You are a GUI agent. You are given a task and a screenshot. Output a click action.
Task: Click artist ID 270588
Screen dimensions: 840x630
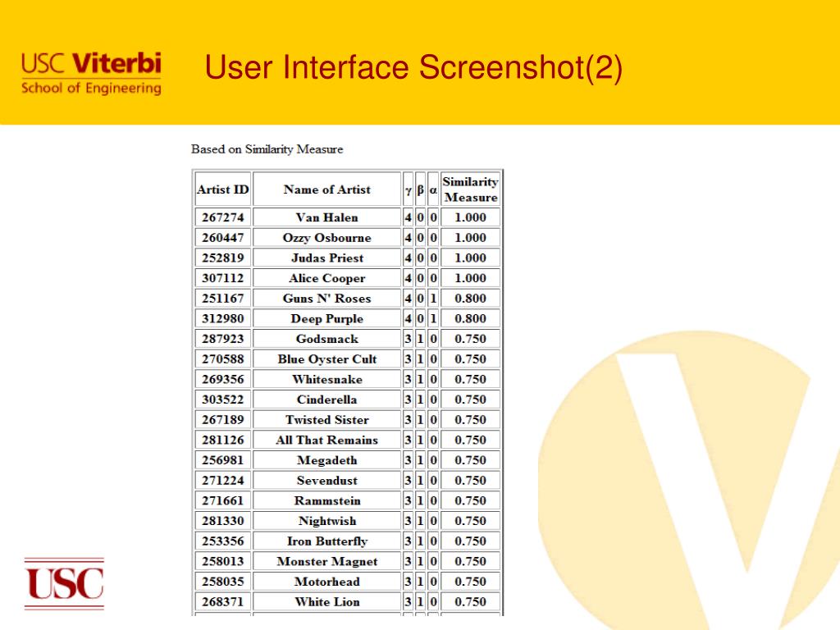point(223,359)
